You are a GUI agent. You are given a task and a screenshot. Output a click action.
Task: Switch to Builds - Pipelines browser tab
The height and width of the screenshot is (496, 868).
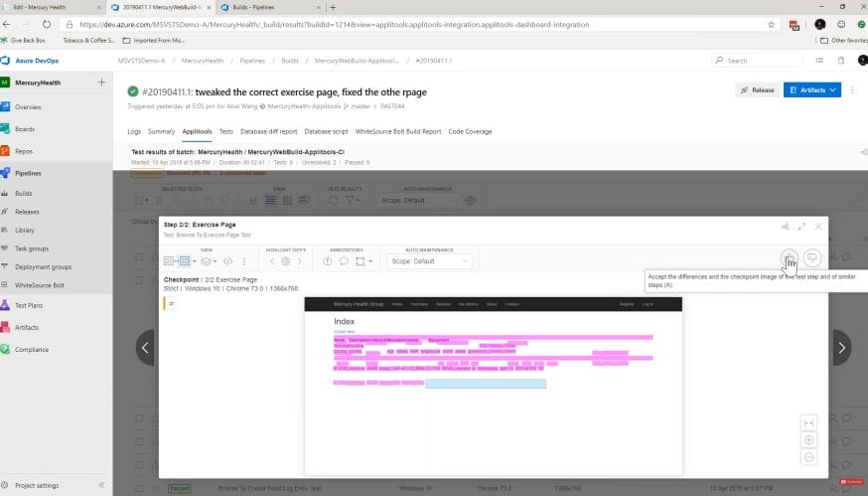click(x=269, y=7)
